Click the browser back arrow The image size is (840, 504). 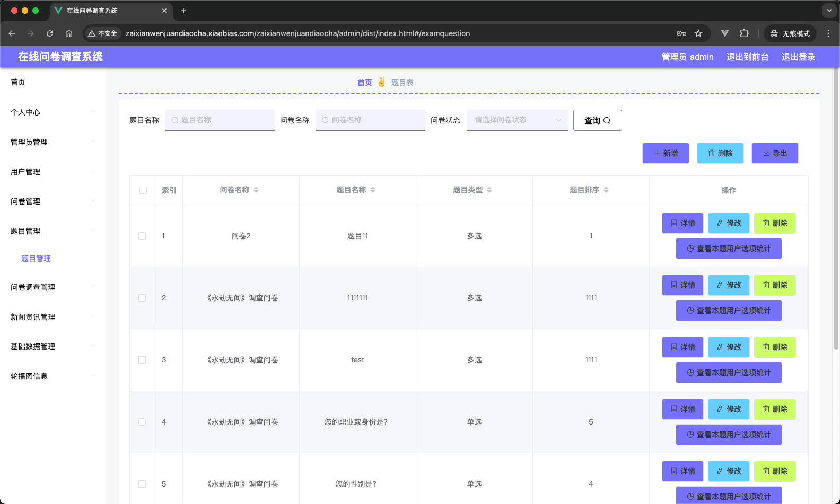coord(12,33)
